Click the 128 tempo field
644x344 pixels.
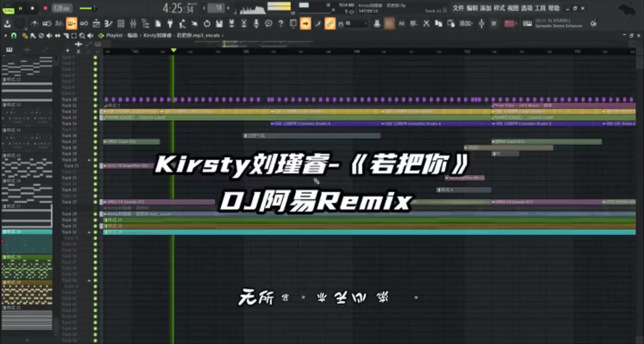(62, 8)
